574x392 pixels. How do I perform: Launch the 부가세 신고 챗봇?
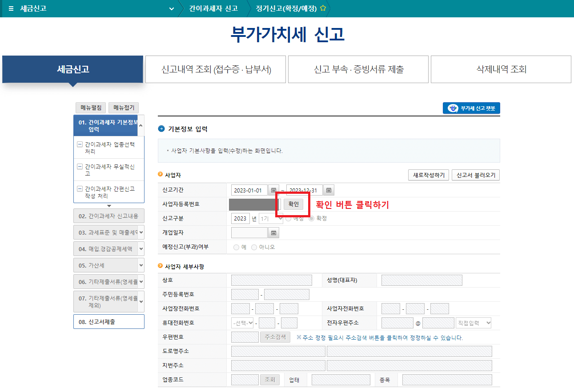(471, 108)
